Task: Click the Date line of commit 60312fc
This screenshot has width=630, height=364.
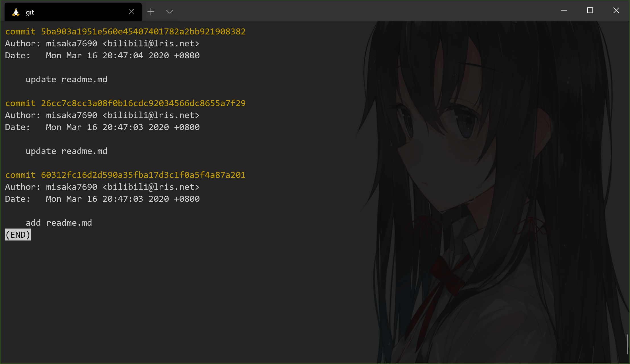Action: pyautogui.click(x=102, y=199)
